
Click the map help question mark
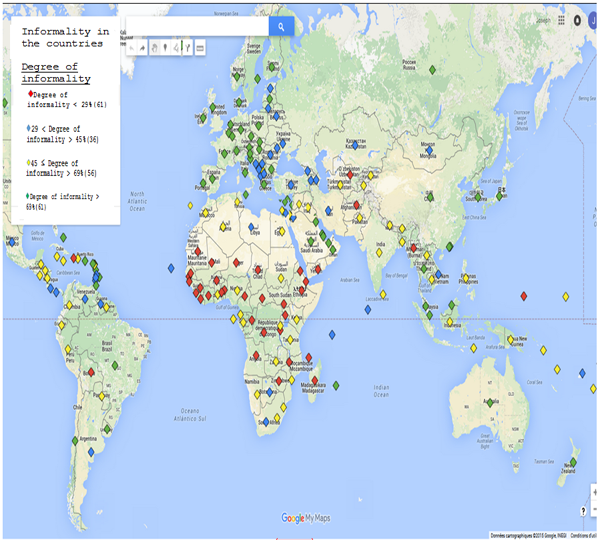coord(583,511)
